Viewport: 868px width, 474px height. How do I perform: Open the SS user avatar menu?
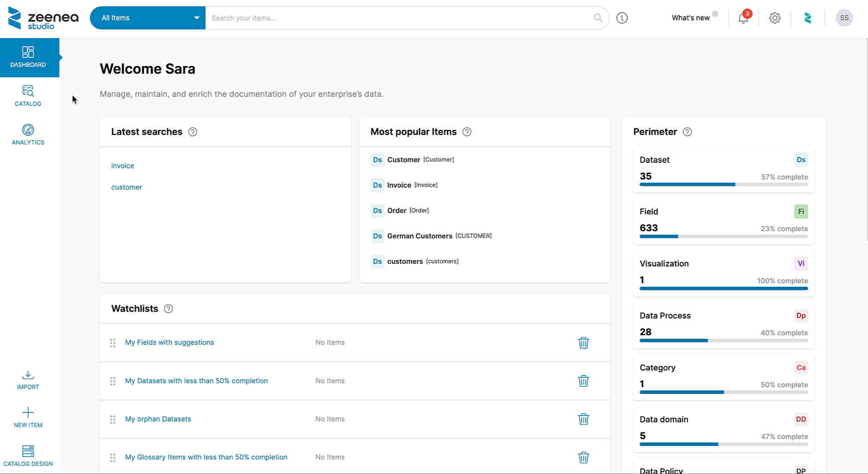(x=844, y=18)
